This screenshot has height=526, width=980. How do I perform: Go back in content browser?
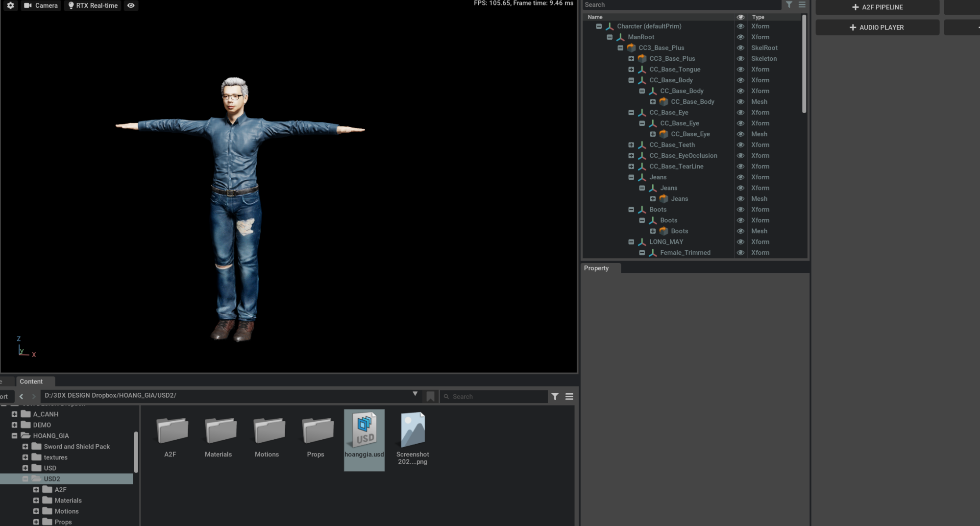click(x=21, y=397)
